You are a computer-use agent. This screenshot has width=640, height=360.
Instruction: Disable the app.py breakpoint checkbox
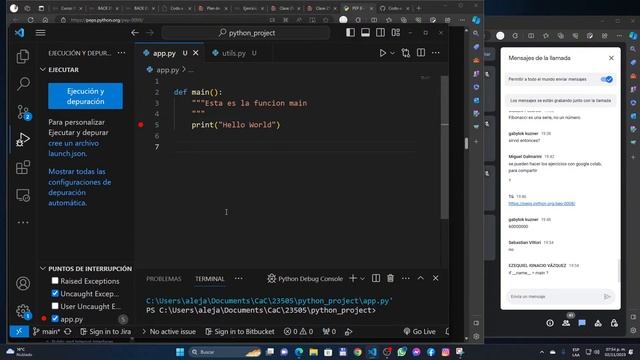[x=55, y=319]
